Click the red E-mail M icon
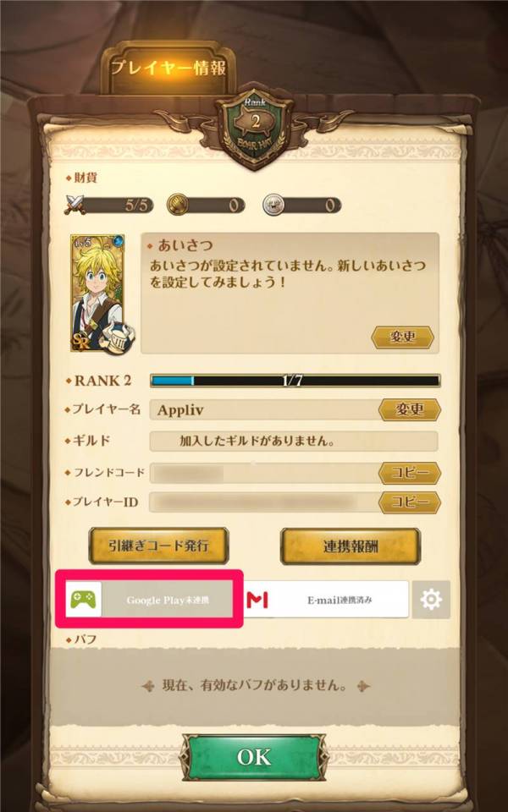 click(257, 600)
